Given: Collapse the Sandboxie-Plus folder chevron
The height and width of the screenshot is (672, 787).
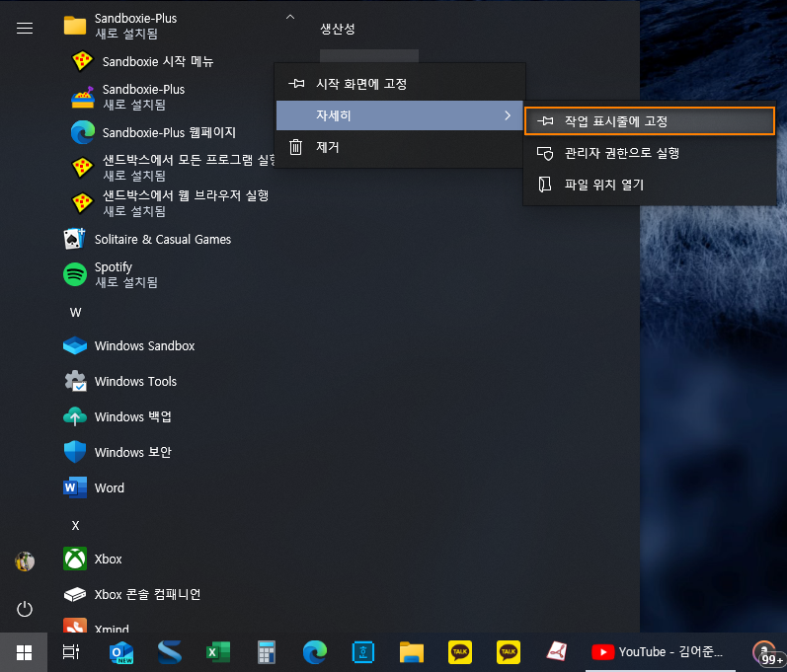Looking at the screenshot, I should coord(290,17).
